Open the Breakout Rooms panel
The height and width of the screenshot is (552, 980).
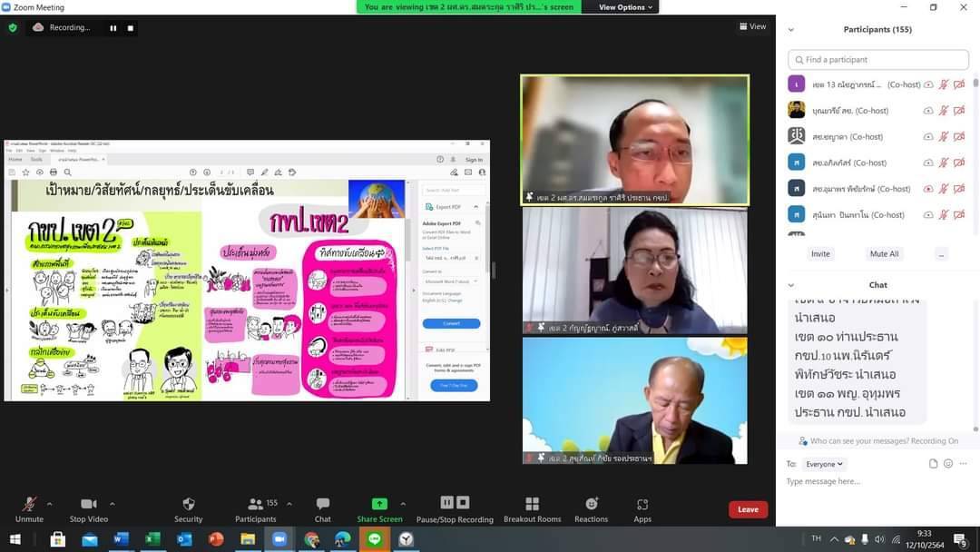(x=532, y=505)
